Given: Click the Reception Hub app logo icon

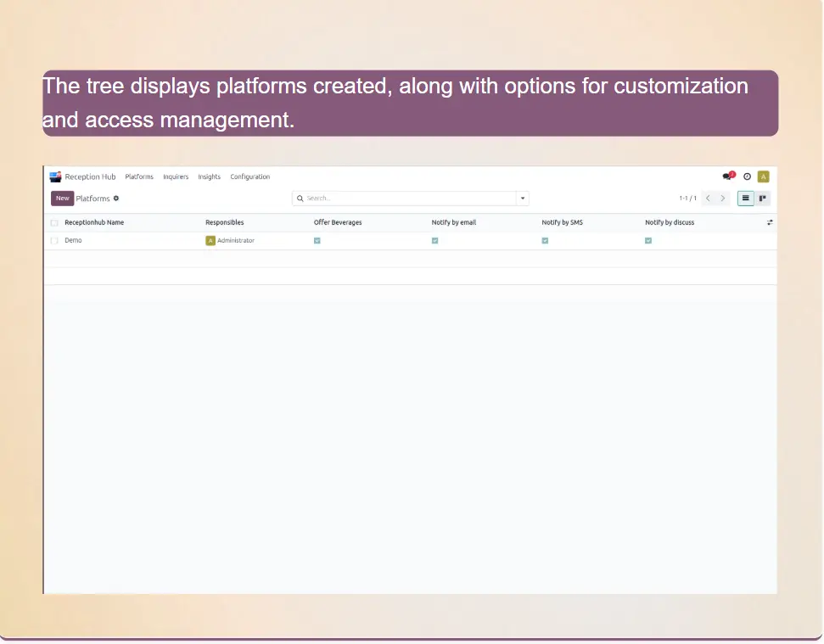Looking at the screenshot, I should pyautogui.click(x=56, y=176).
